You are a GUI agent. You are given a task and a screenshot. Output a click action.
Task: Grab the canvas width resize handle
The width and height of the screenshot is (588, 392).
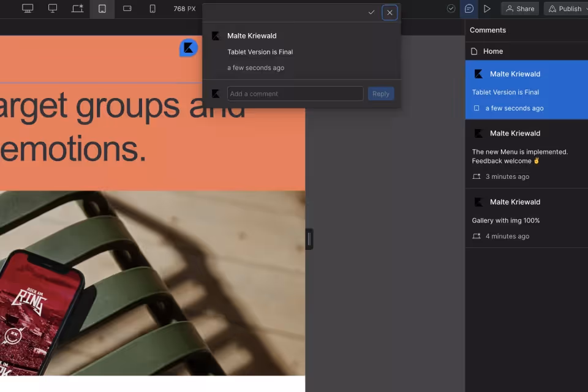coord(309,239)
